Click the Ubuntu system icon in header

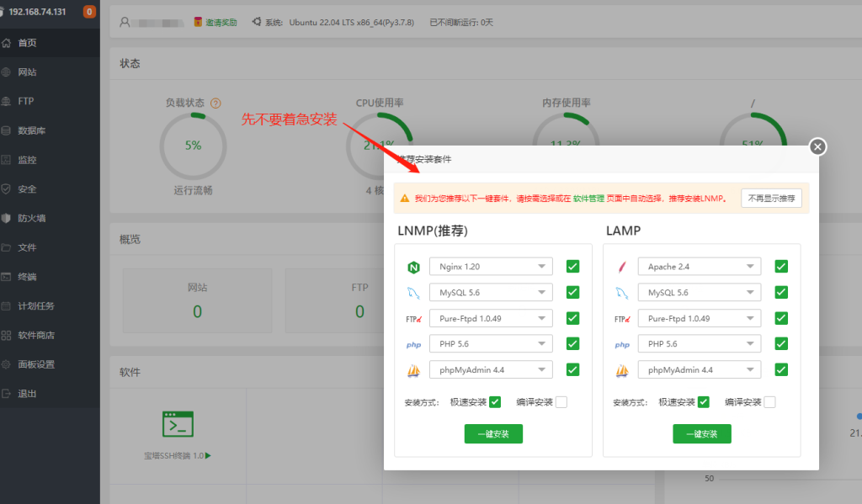257,21
